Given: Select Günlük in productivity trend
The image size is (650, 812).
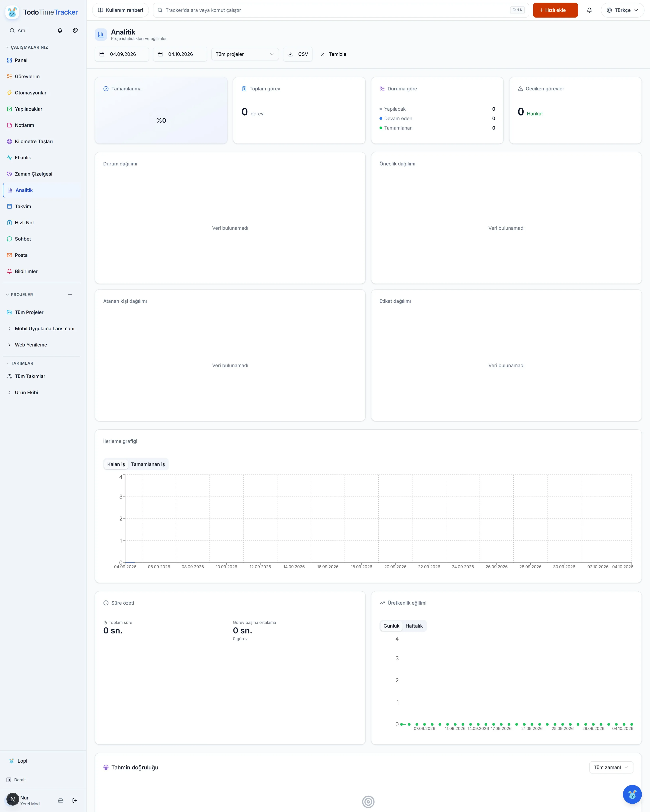Looking at the screenshot, I should coord(392,626).
